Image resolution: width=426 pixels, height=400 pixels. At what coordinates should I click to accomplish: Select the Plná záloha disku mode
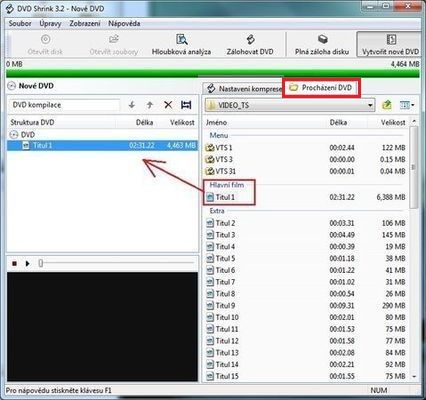[x=322, y=45]
